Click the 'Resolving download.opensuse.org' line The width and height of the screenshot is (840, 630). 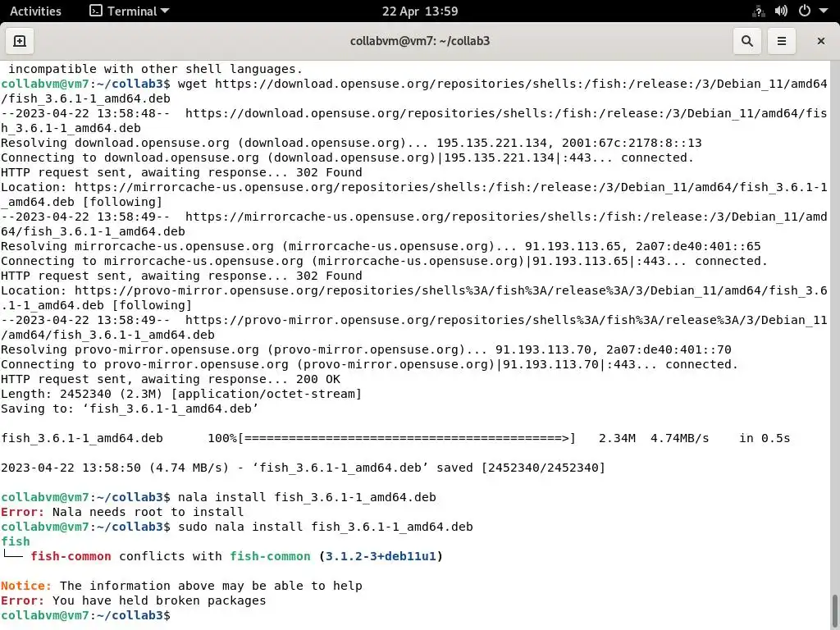point(351,143)
